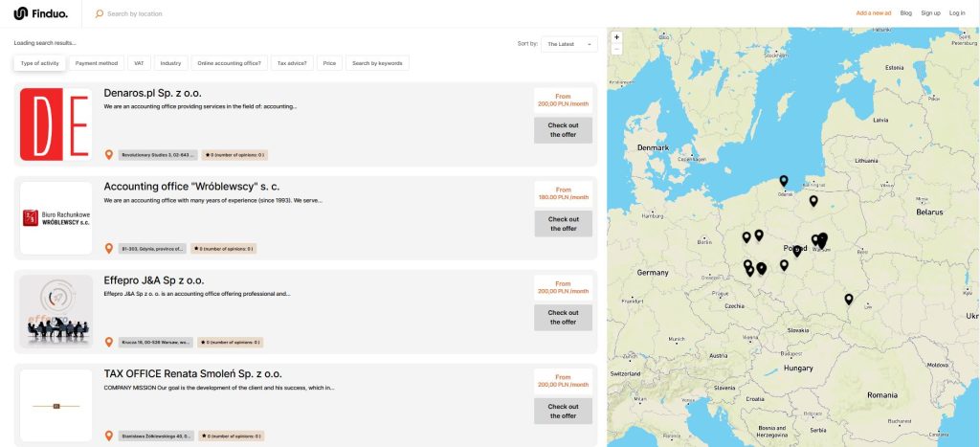
Task: Open Accounting office "Wróblewscy" s. c. title
Action: 191,187
